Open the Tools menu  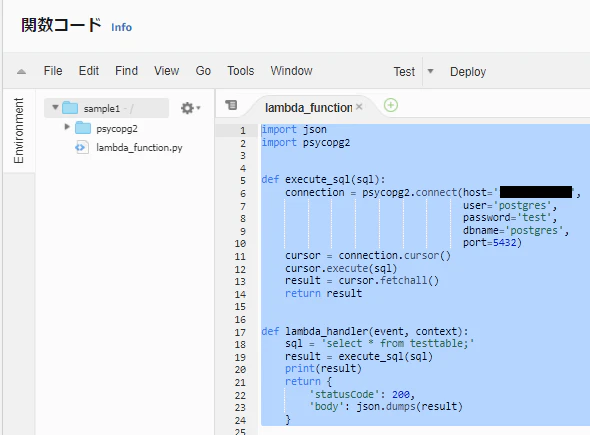(x=240, y=71)
